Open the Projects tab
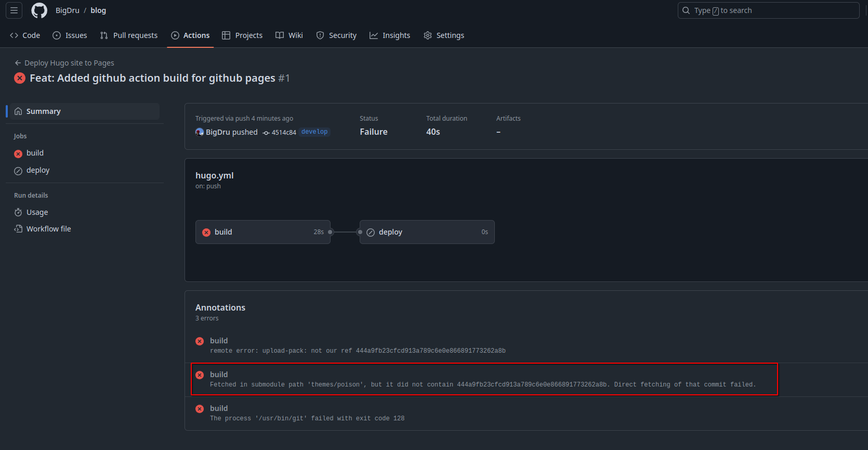The height and width of the screenshot is (450, 868). click(242, 35)
